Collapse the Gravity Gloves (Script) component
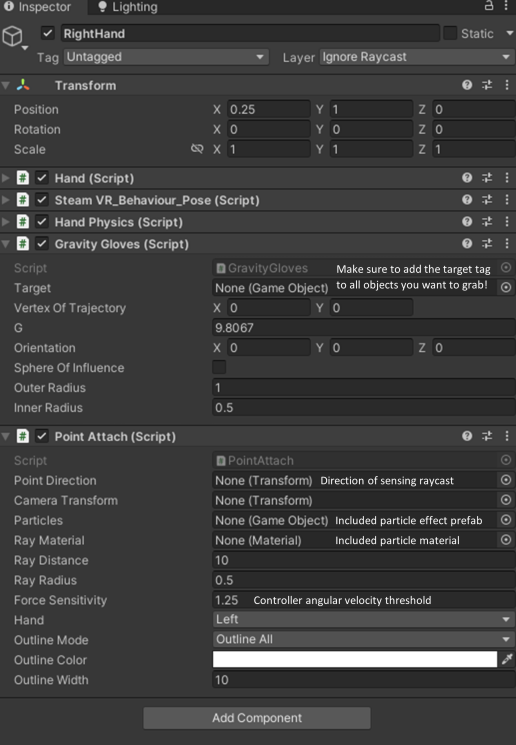The width and height of the screenshot is (516, 745). [x=6, y=244]
